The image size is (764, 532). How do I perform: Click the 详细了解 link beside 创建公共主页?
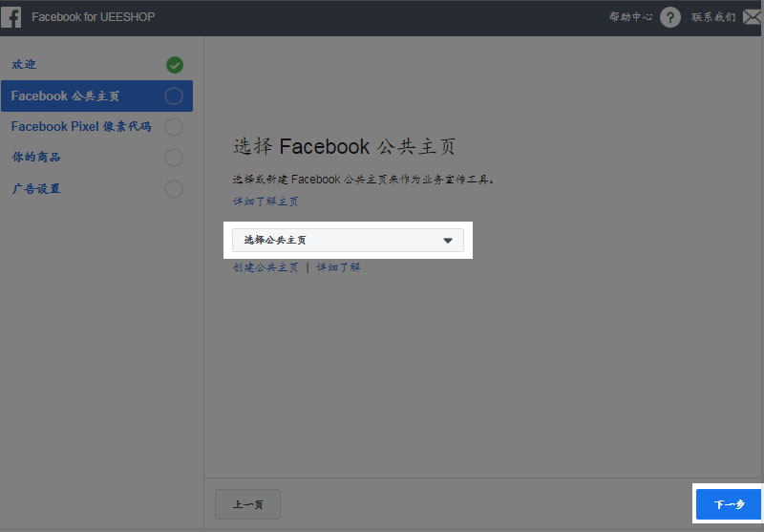tap(339, 267)
